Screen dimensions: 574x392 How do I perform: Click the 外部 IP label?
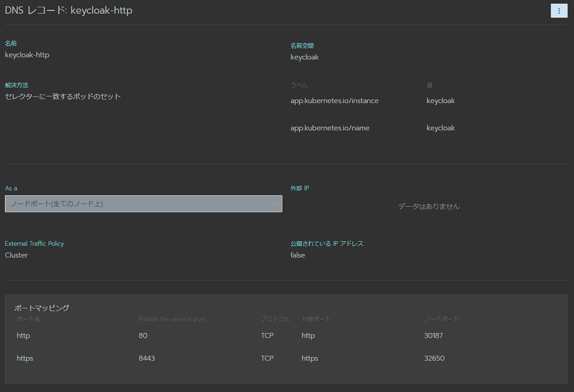click(300, 188)
